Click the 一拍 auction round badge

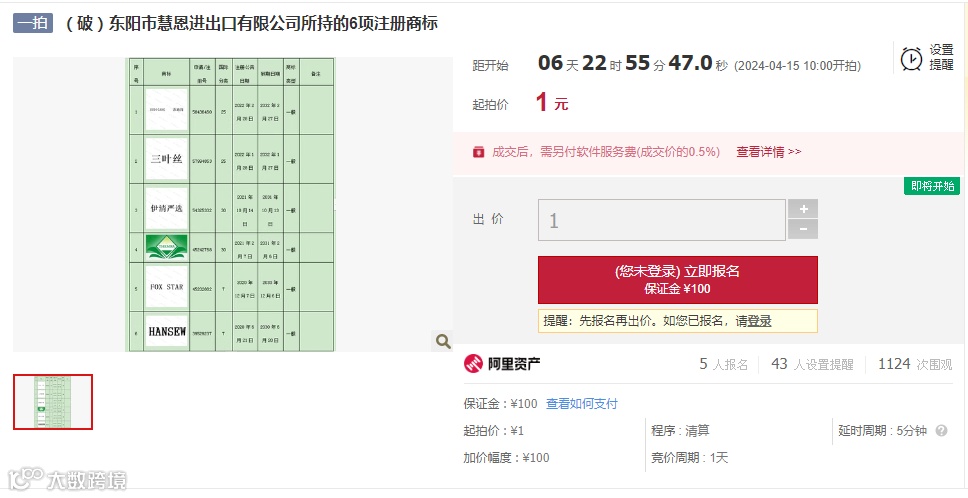tap(33, 23)
